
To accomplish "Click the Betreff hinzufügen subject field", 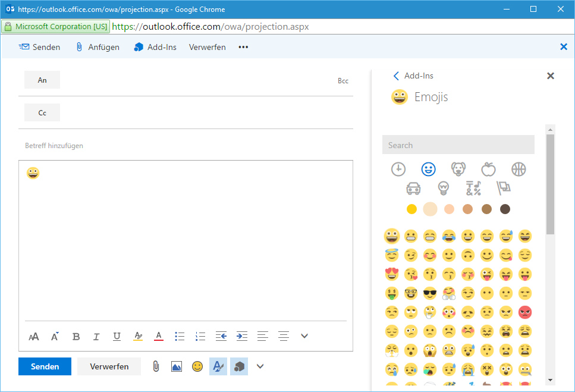I will coord(186,146).
